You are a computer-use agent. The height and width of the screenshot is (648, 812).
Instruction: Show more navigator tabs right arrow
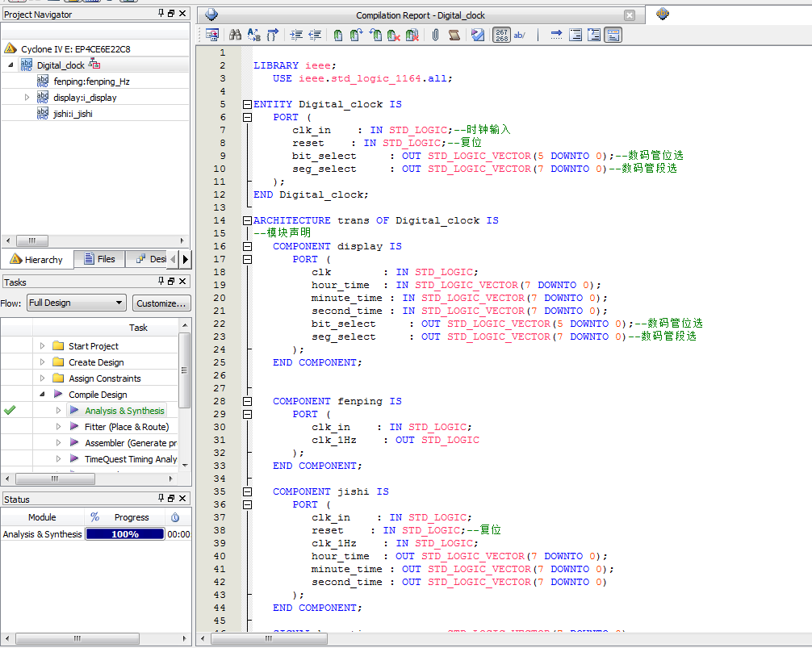[x=186, y=259]
